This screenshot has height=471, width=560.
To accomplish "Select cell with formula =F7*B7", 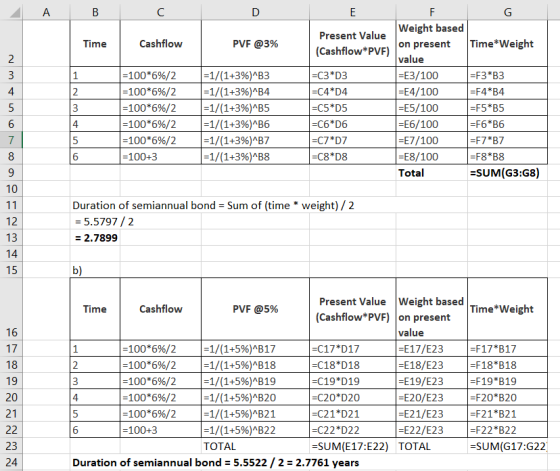I will click(508, 140).
